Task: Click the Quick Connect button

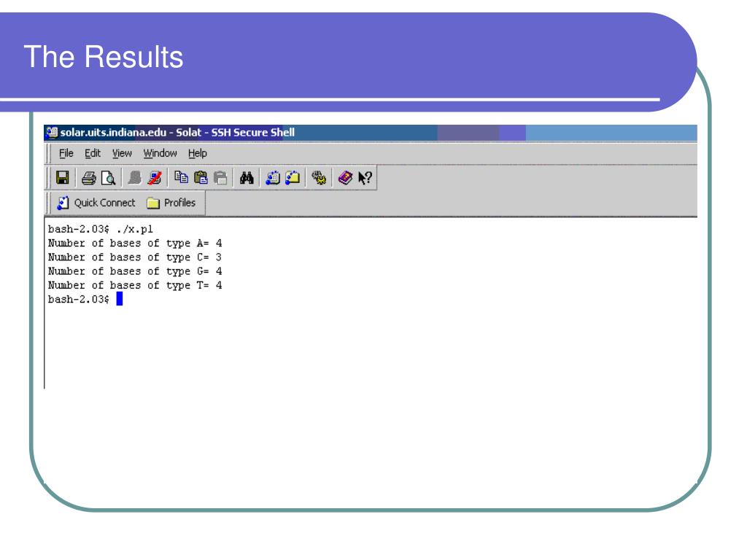Action: [96, 203]
